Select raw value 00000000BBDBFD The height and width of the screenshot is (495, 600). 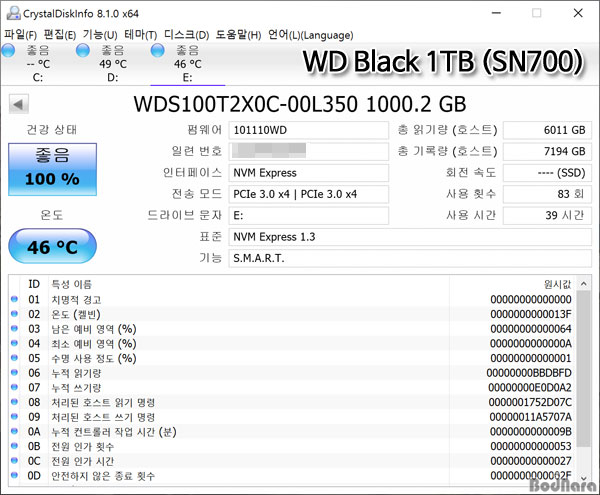pos(529,373)
